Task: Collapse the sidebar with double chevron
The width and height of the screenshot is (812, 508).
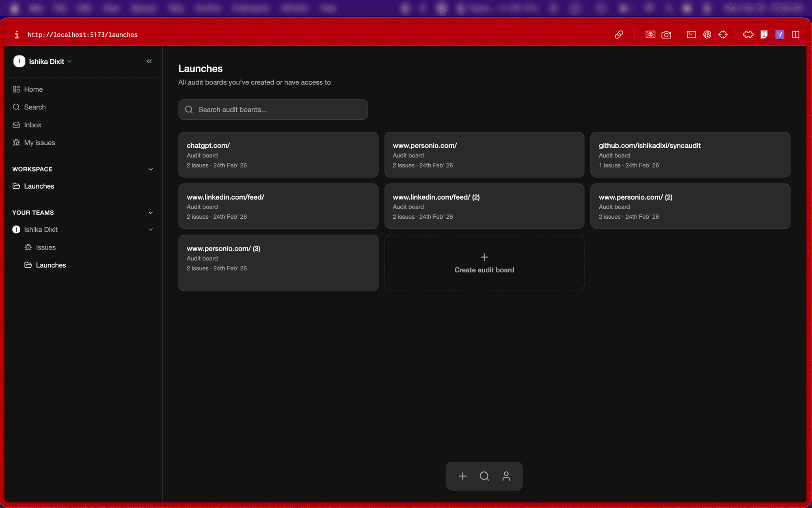Action: pyautogui.click(x=149, y=61)
